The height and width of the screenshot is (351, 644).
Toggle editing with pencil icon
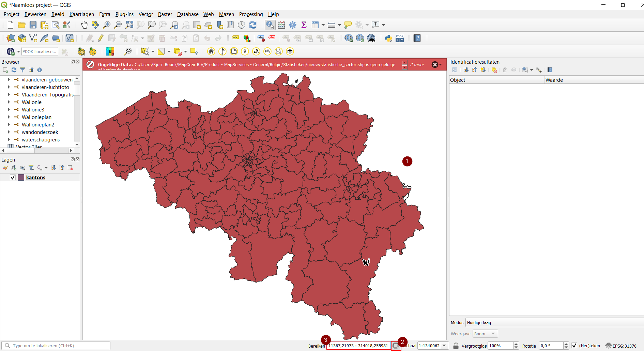click(x=101, y=38)
